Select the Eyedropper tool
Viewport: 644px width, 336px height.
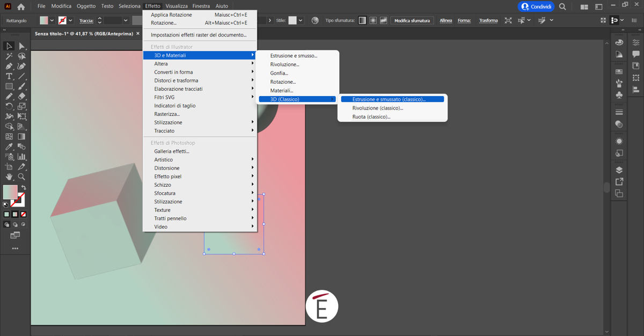click(9, 147)
